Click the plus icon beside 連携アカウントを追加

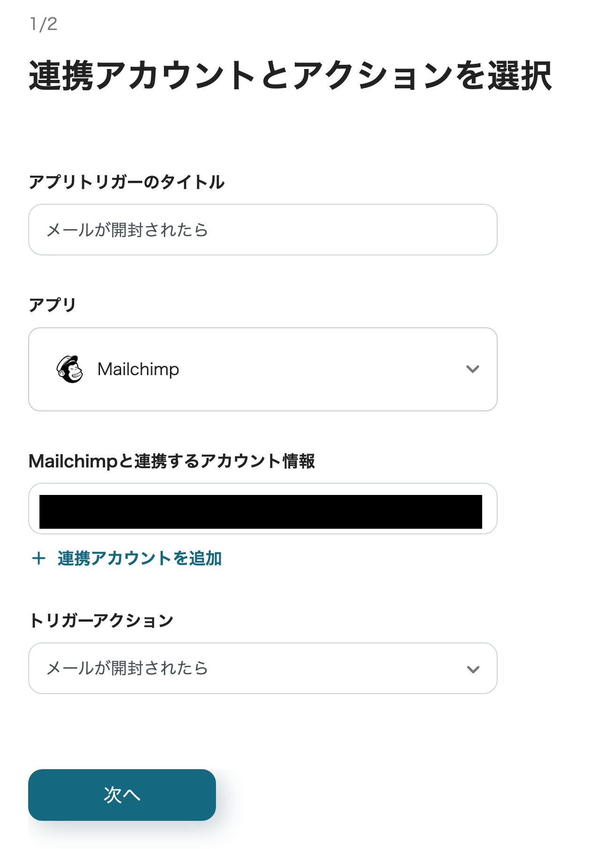[x=38, y=558]
